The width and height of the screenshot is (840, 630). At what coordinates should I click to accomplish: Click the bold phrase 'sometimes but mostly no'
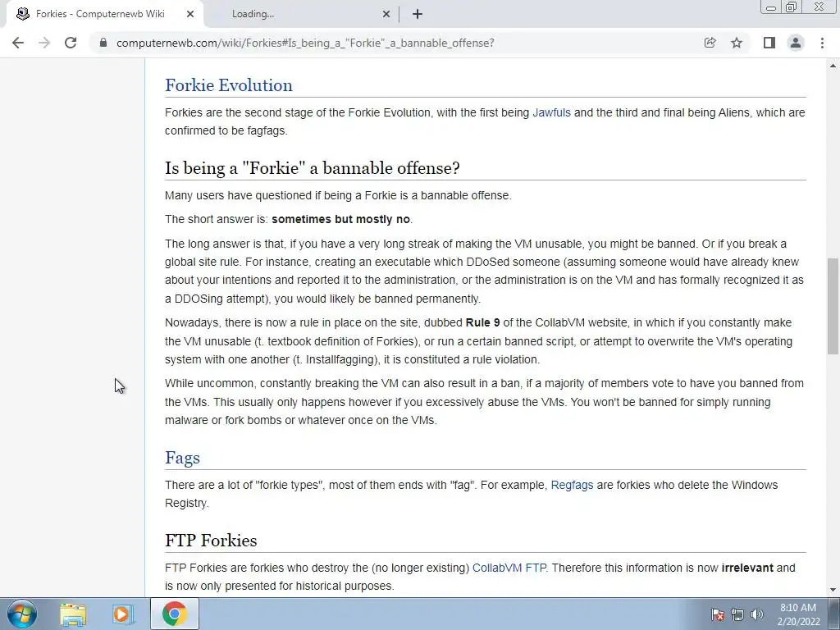tap(340, 219)
